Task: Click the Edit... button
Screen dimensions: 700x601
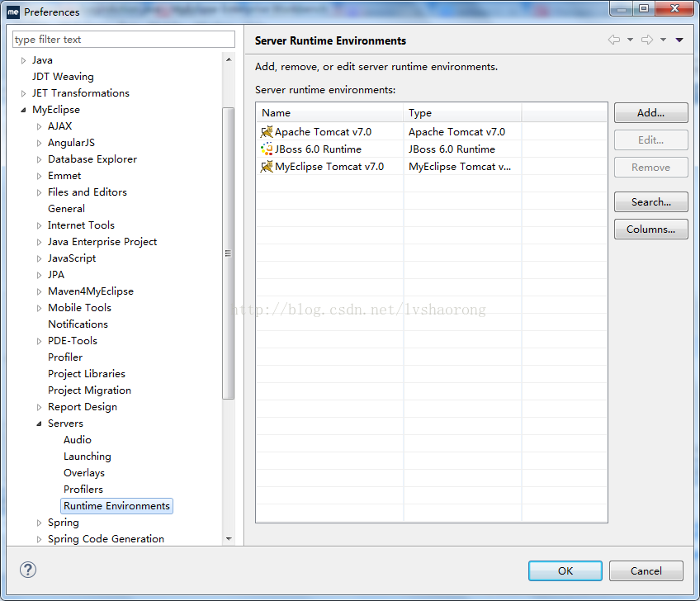Action: (x=651, y=140)
